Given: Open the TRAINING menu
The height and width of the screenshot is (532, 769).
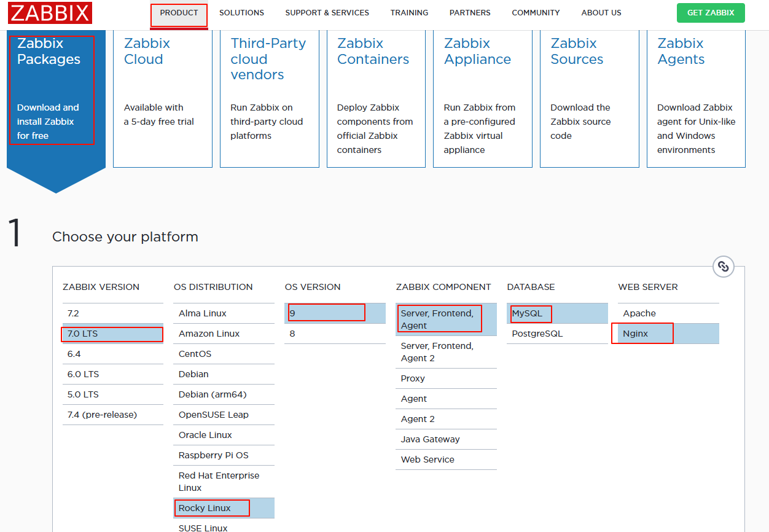Looking at the screenshot, I should pos(409,13).
